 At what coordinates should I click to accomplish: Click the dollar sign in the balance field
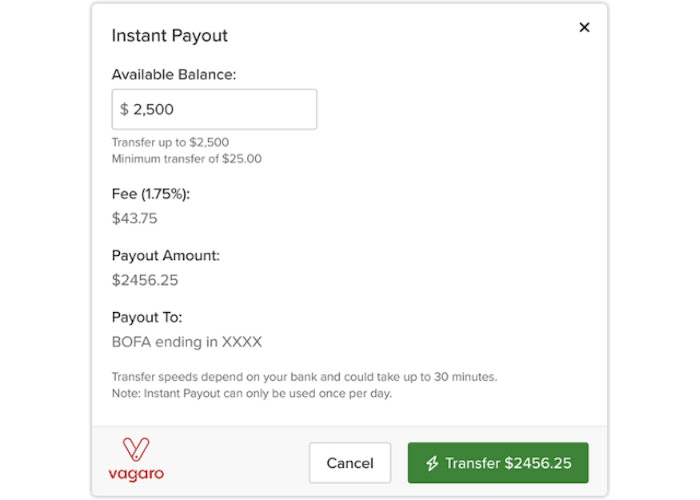click(124, 109)
